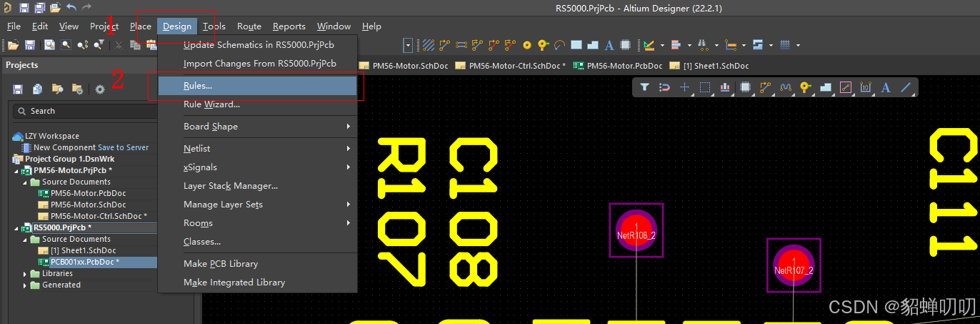Switch to PM56-Motor.PcbDoc tab

pyautogui.click(x=618, y=66)
